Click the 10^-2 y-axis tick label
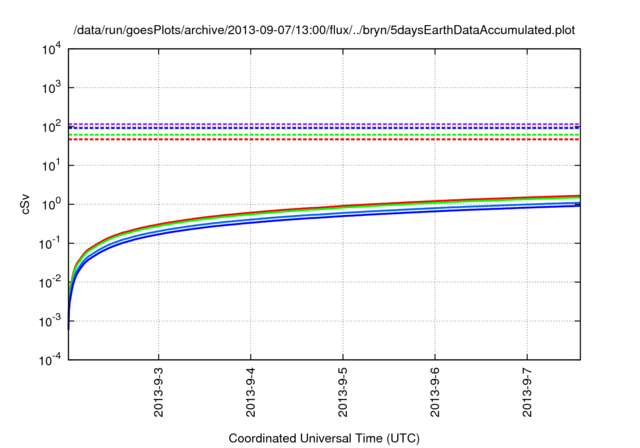 [x=50, y=282]
